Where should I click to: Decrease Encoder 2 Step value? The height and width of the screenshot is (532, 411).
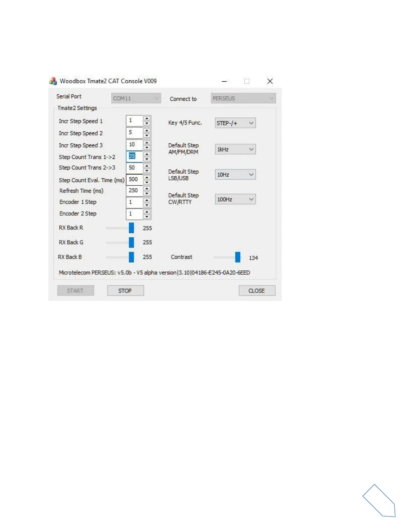pos(147,216)
